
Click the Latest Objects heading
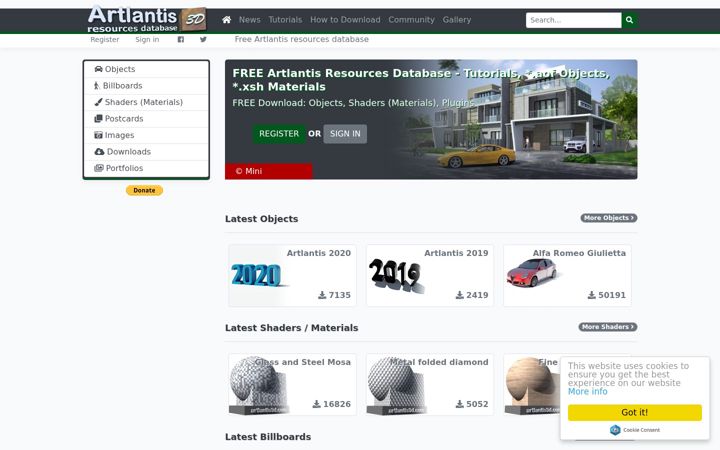click(x=261, y=219)
